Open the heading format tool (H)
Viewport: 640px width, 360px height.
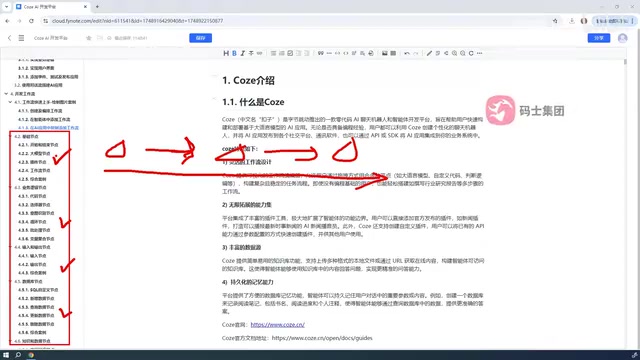click(226, 53)
